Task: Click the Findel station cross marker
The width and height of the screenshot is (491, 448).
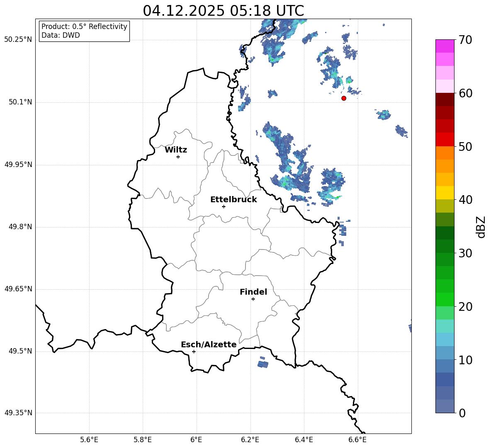Action: (253, 299)
